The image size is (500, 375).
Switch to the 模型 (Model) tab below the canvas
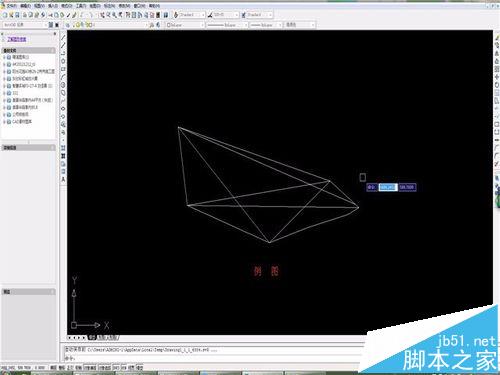(91, 337)
